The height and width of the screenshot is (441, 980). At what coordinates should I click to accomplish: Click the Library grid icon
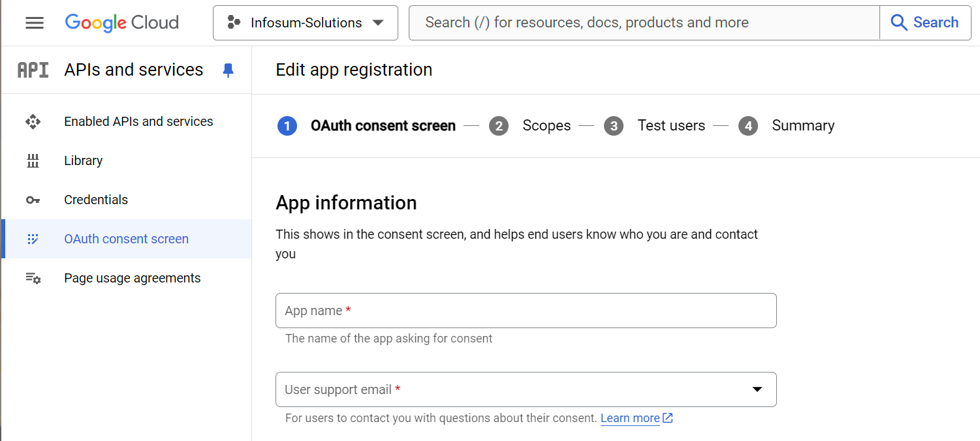33,160
